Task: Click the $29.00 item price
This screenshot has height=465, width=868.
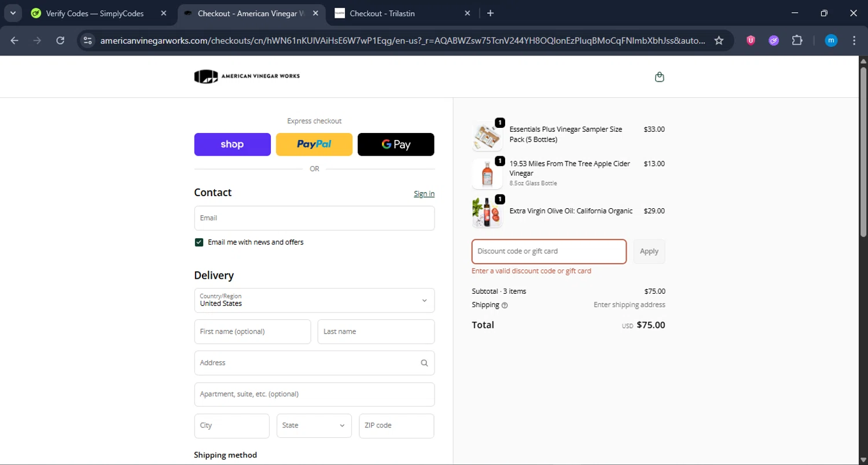Action: pos(654,211)
